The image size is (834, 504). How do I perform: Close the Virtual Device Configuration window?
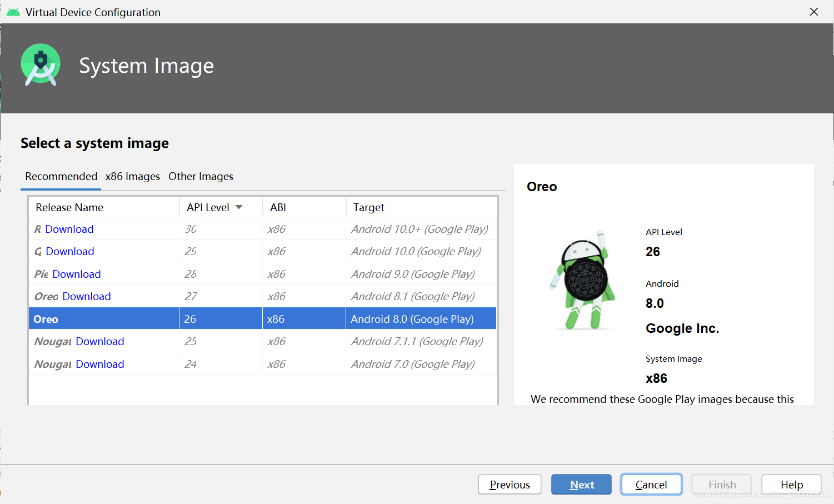coord(814,12)
